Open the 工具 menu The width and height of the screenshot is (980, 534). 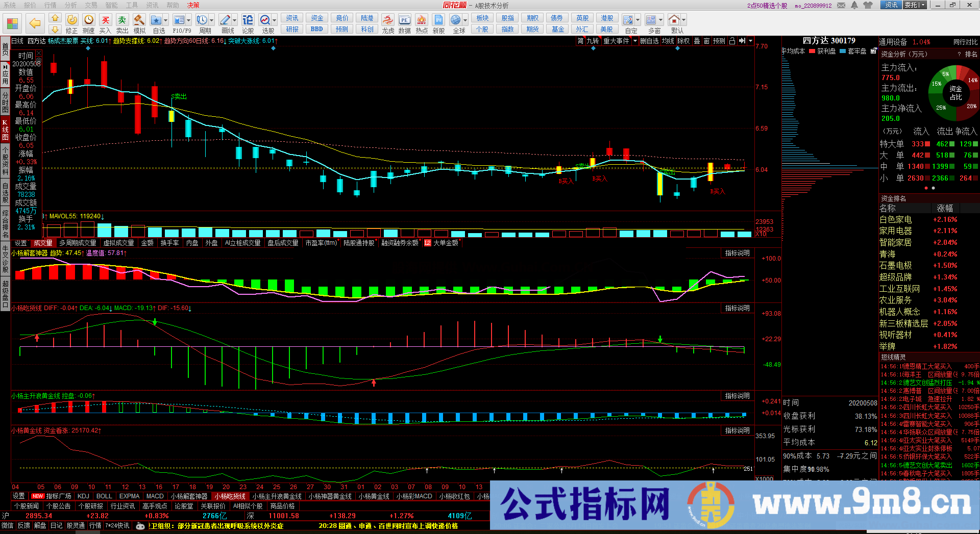click(133, 5)
